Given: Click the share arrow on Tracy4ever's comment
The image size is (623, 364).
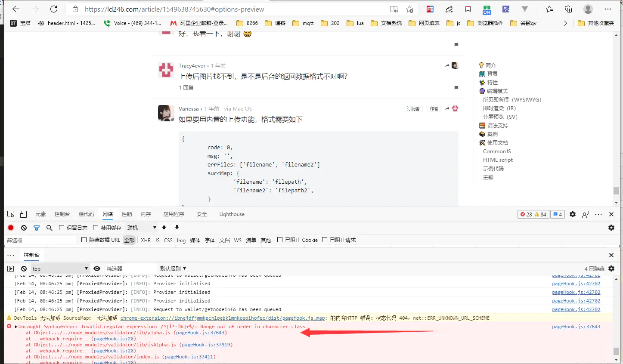Looking at the screenshot, I should coord(447,65).
